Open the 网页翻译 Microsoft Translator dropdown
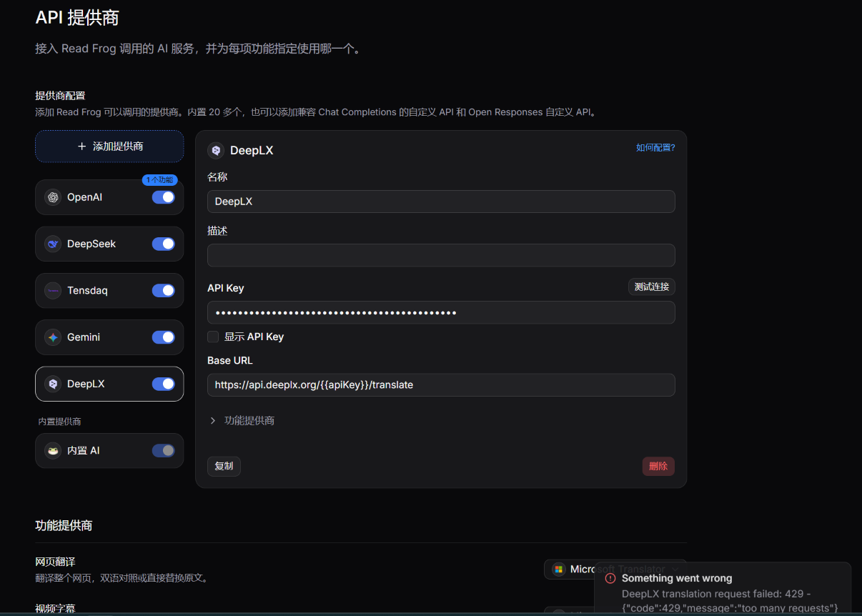This screenshot has width=862, height=616. pos(615,570)
